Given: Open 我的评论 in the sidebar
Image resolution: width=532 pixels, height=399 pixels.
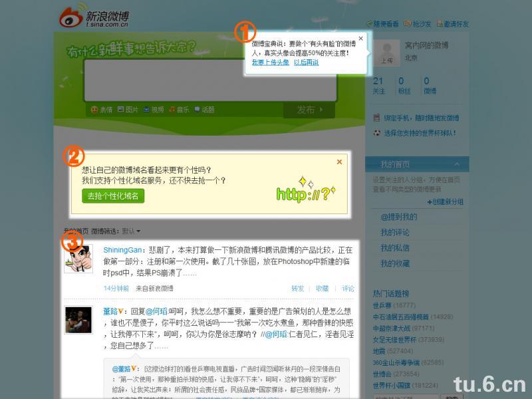Looking at the screenshot, I should point(395,232).
